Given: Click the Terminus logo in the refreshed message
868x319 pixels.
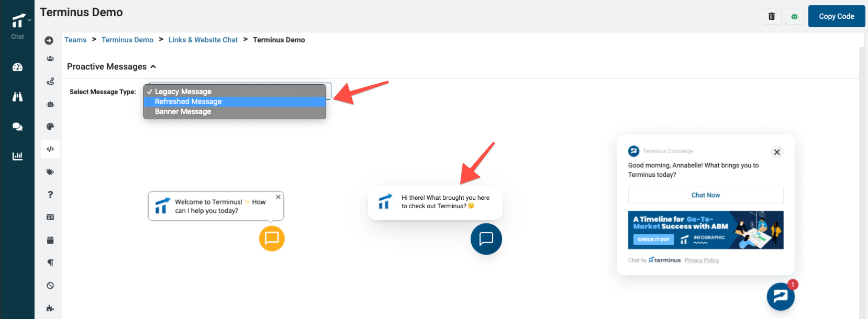Looking at the screenshot, I should coord(385,201).
